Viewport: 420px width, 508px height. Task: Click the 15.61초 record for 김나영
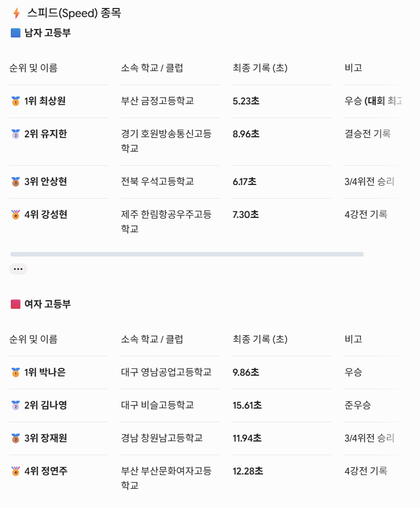point(247,405)
